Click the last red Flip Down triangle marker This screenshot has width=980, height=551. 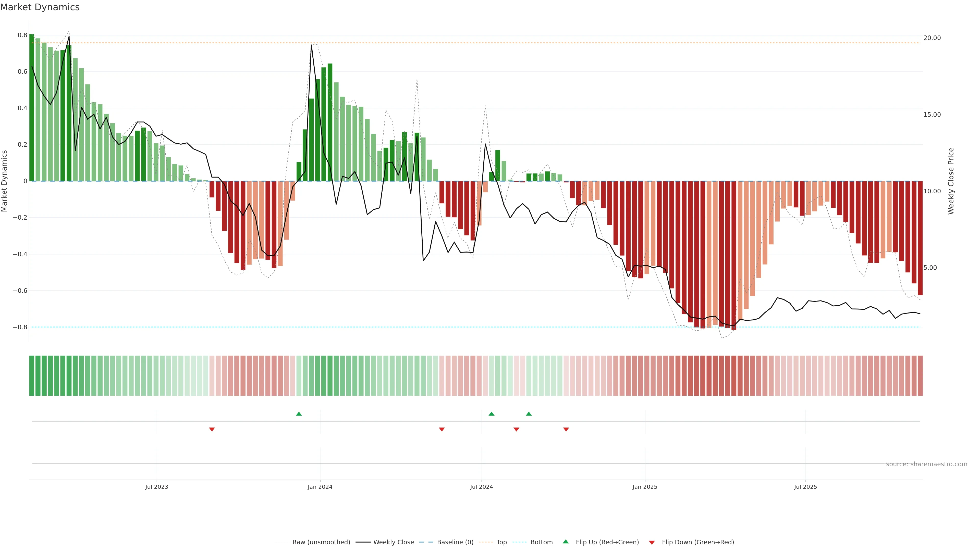[x=566, y=429]
